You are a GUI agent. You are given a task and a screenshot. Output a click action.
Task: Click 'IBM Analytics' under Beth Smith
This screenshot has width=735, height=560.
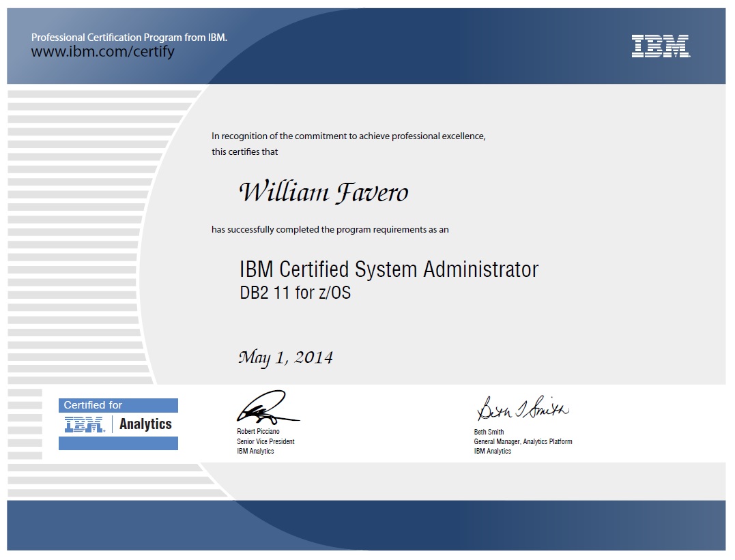pyautogui.click(x=492, y=452)
